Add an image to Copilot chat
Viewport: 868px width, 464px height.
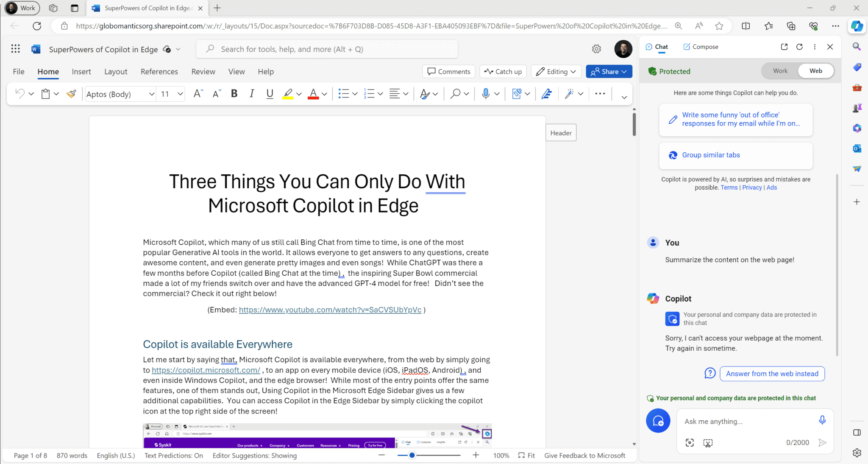[690, 442]
